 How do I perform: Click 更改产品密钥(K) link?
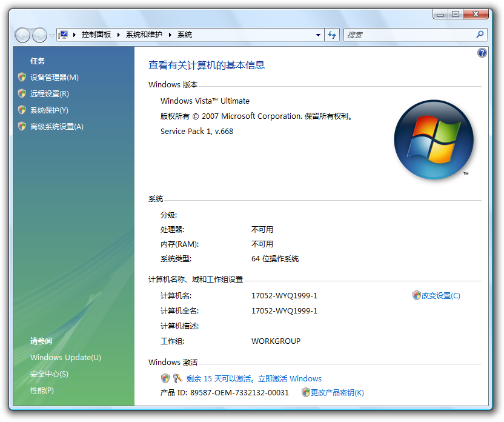(337, 393)
